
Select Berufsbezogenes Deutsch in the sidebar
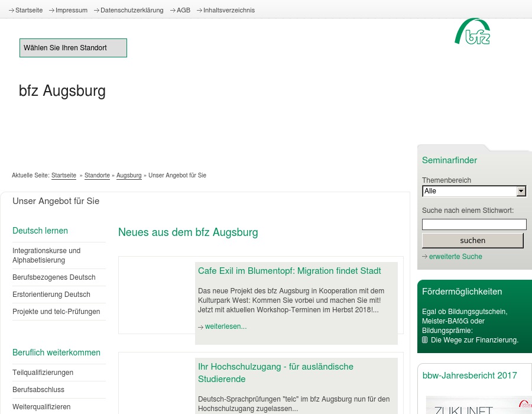click(54, 277)
